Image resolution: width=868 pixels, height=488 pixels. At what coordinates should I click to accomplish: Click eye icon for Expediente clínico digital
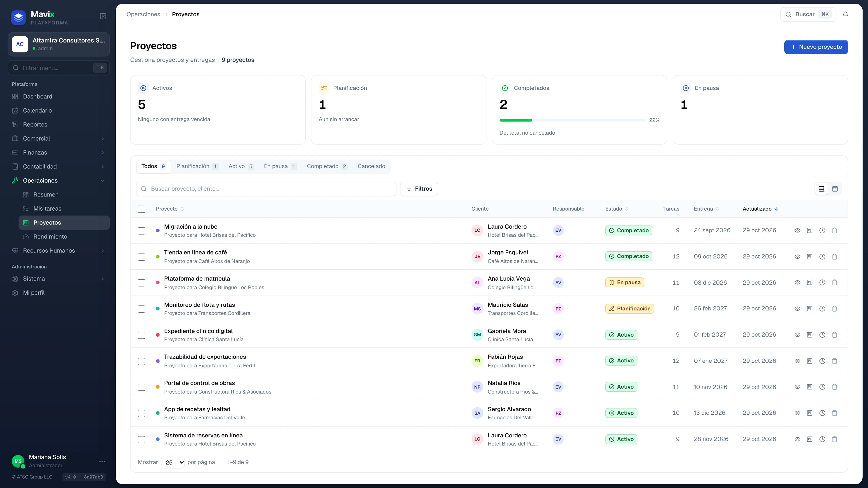pos(797,335)
